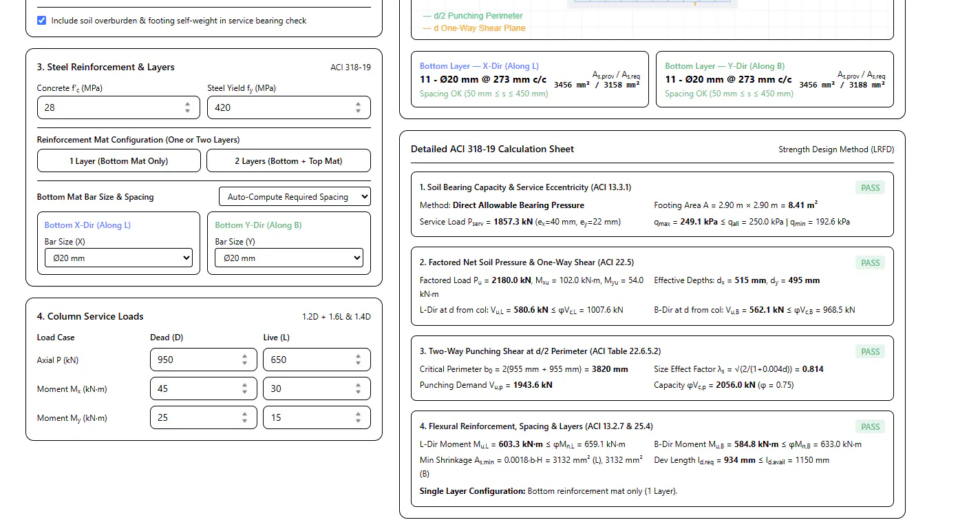Click the '3. Steel Reinforcement & Layers' heading
Image resolution: width=980 pixels, height=529 pixels.
pos(106,67)
